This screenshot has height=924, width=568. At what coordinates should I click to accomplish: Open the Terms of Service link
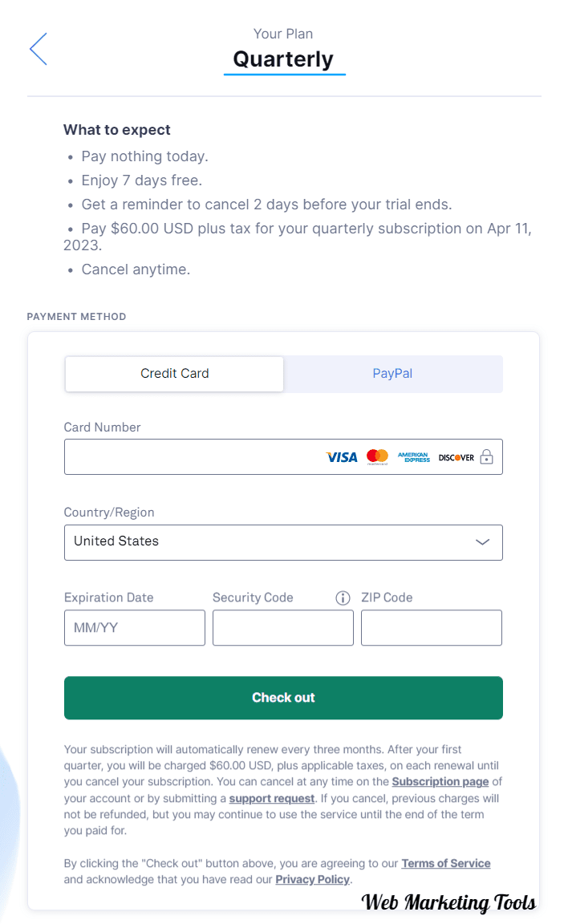coord(446,863)
